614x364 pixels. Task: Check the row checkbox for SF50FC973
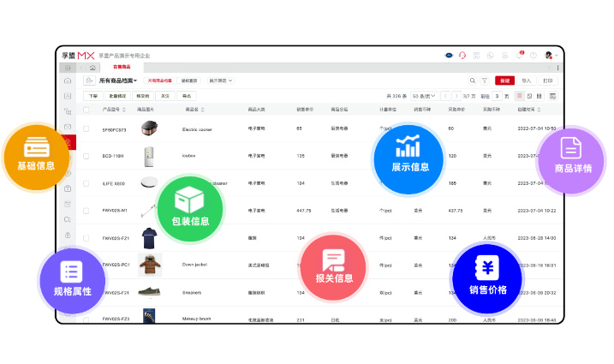(x=86, y=129)
